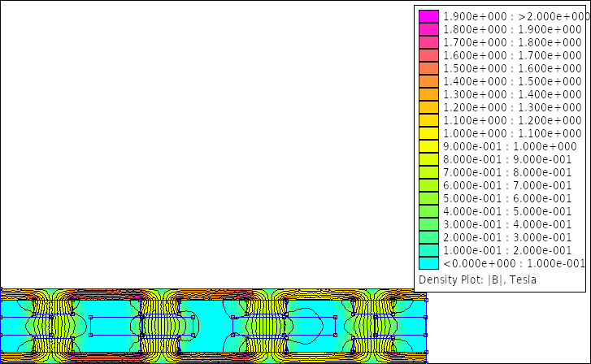
Task: Click the swatch for 1.000e-001 : 2.000e-001
Action: click(x=428, y=250)
